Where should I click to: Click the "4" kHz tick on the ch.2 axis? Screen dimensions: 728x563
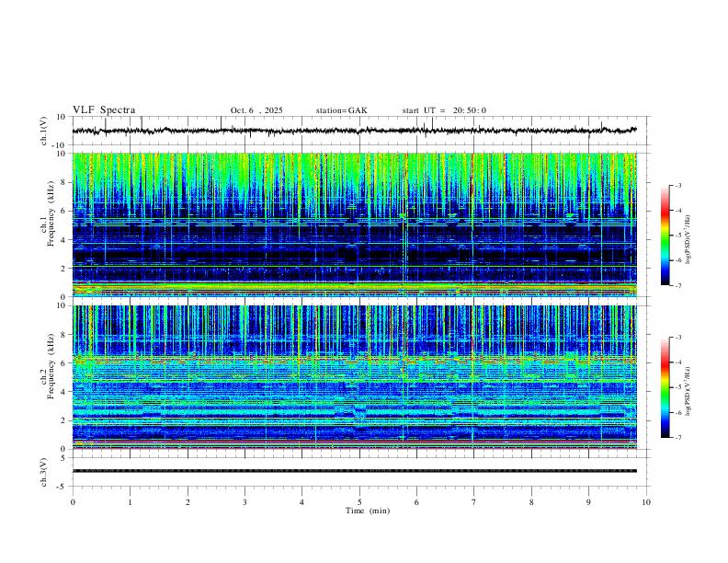[63, 392]
